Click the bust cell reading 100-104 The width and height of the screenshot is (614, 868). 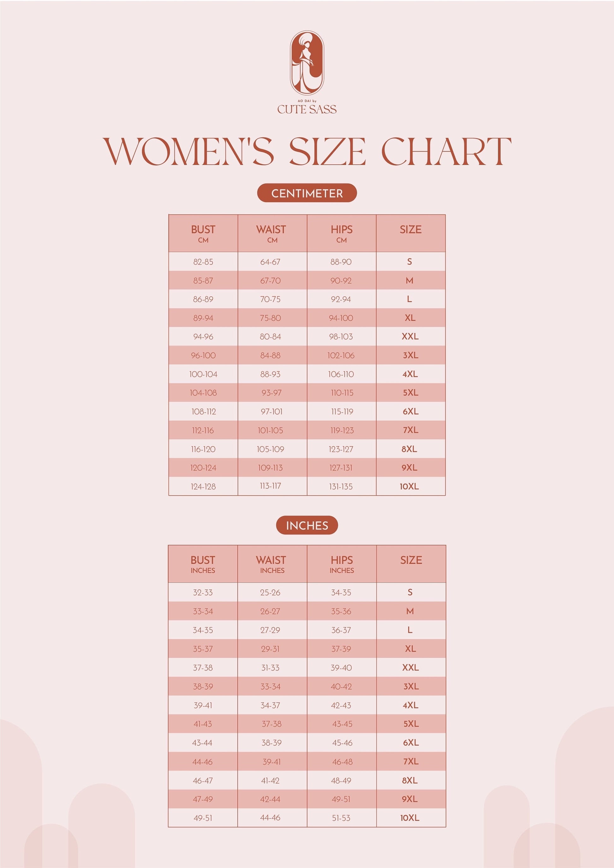tap(203, 374)
